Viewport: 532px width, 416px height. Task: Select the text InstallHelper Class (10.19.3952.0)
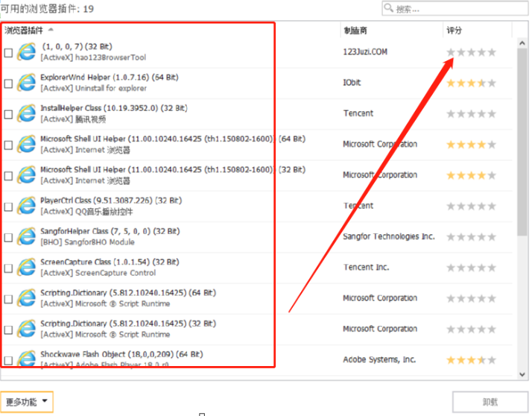coord(99,108)
